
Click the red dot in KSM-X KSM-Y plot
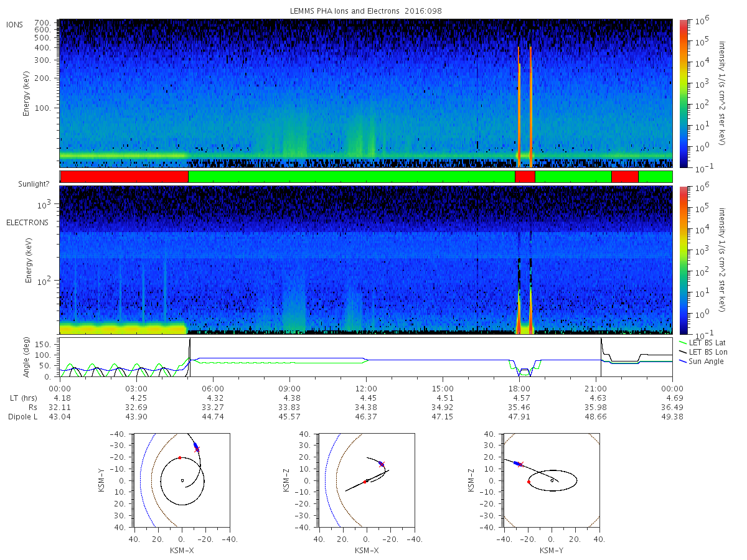(x=180, y=458)
